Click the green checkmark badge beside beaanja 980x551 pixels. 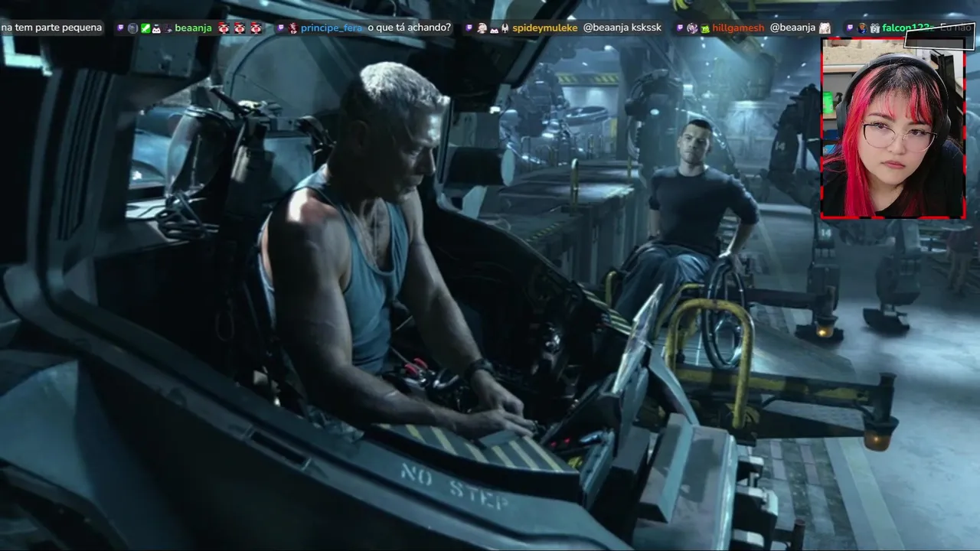pos(145,28)
